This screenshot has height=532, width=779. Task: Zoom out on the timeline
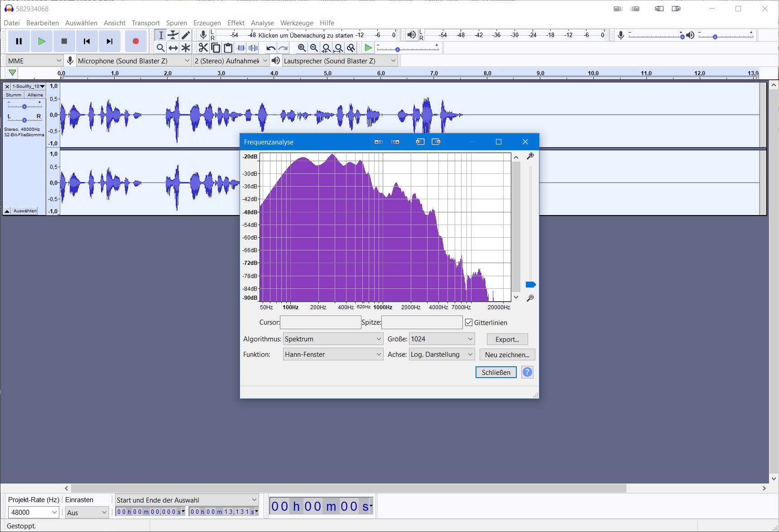tap(314, 48)
